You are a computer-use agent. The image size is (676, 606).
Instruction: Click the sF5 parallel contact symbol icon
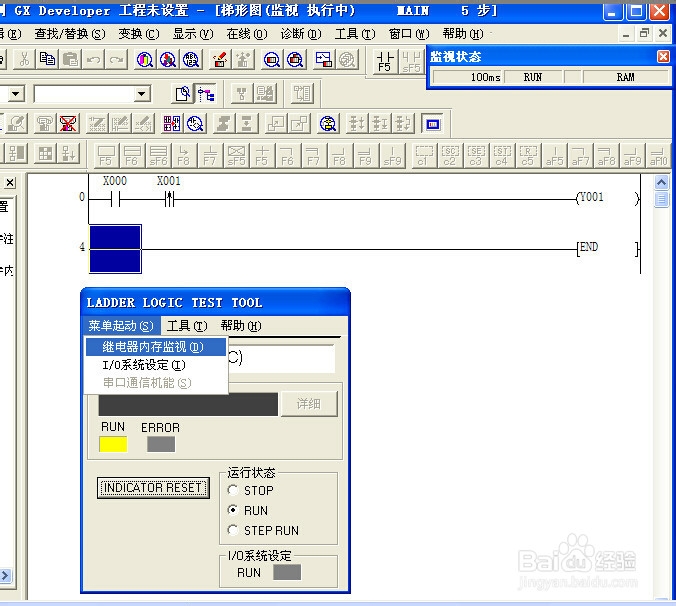pos(411,61)
